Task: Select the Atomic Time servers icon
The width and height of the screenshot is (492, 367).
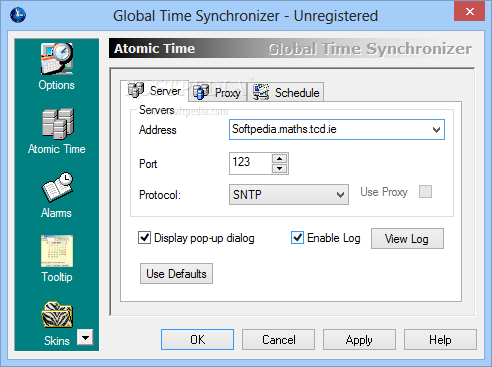Action: pos(58,124)
